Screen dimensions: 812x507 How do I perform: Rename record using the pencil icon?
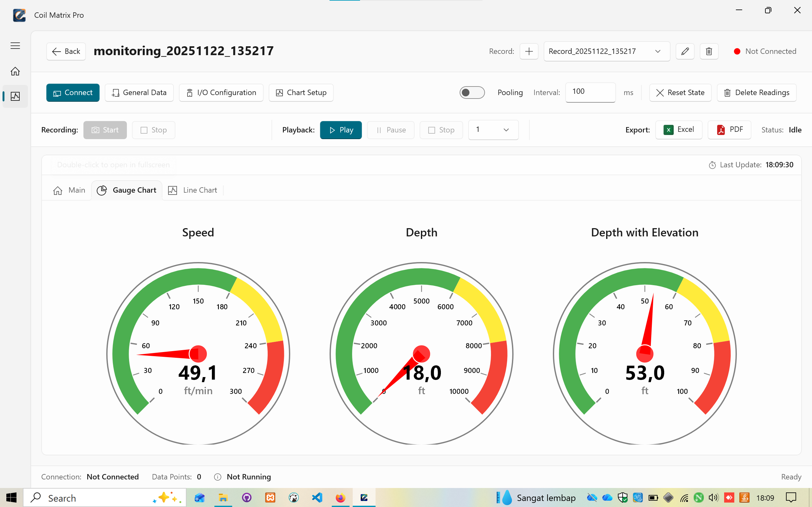(x=685, y=51)
